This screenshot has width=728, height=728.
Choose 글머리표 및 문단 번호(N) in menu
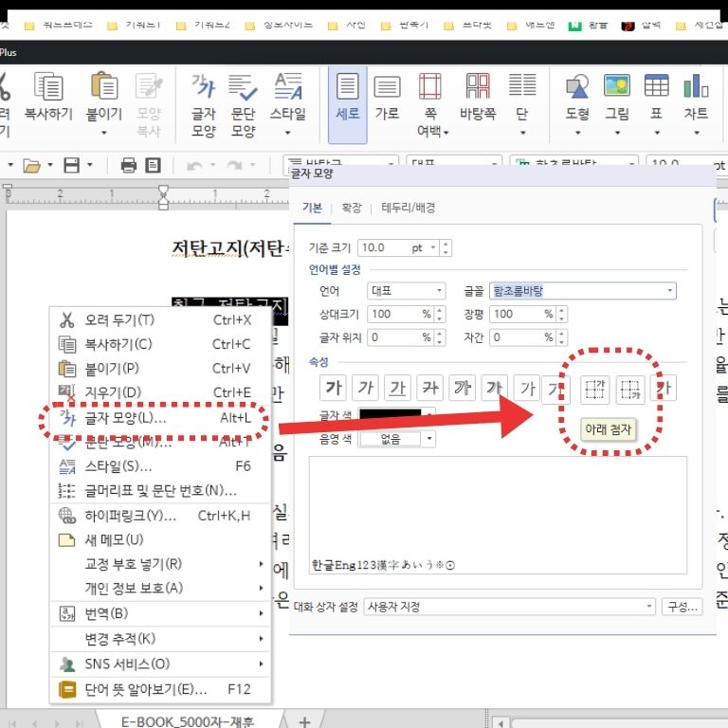[x=160, y=490]
